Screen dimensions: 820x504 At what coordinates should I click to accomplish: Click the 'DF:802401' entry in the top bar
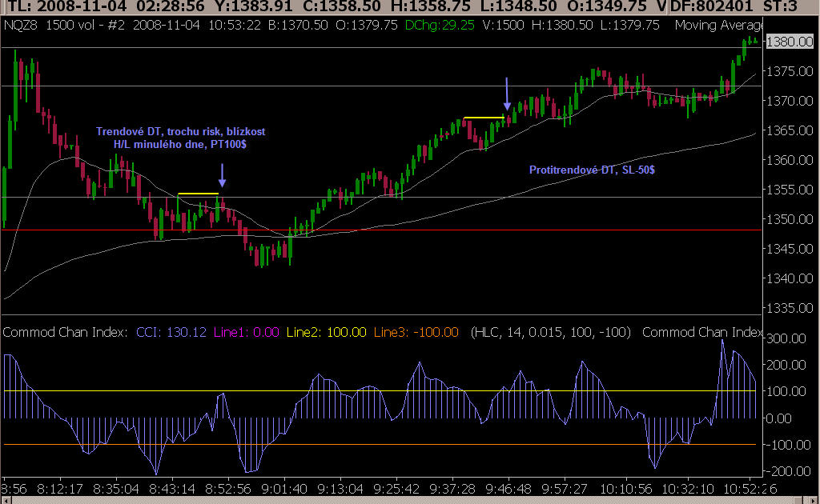coord(711,6)
